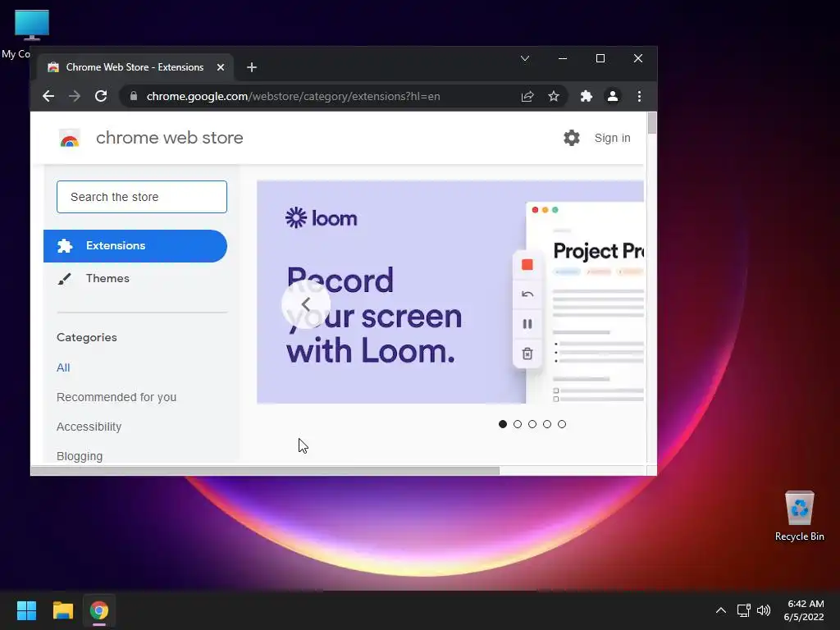The width and height of the screenshot is (840, 630).
Task: Select the third carousel dot
Action: click(532, 424)
